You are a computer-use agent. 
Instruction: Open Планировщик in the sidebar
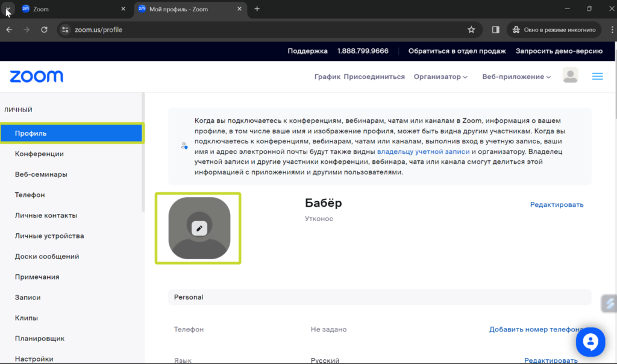coord(40,338)
